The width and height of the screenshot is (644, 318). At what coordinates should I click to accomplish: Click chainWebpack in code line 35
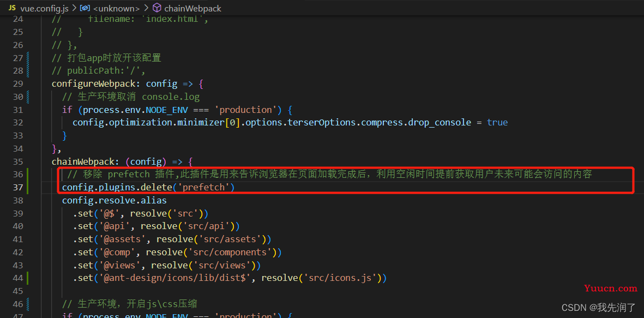point(83,161)
